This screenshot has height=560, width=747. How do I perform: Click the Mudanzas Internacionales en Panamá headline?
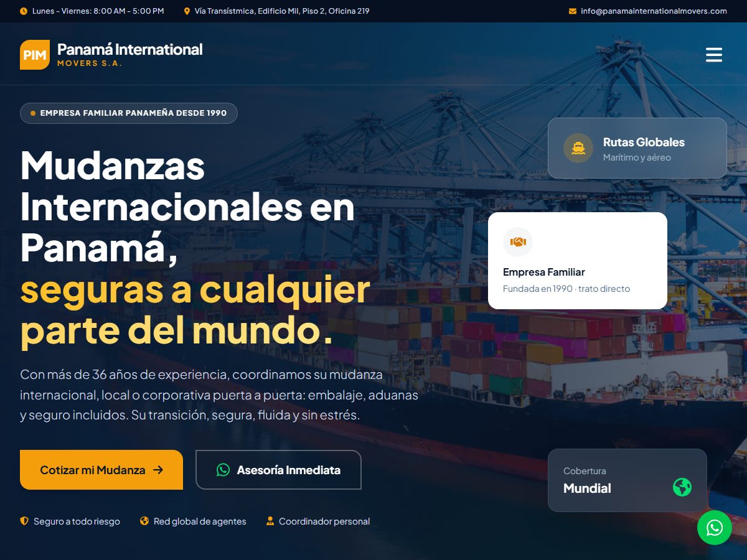coord(187,207)
